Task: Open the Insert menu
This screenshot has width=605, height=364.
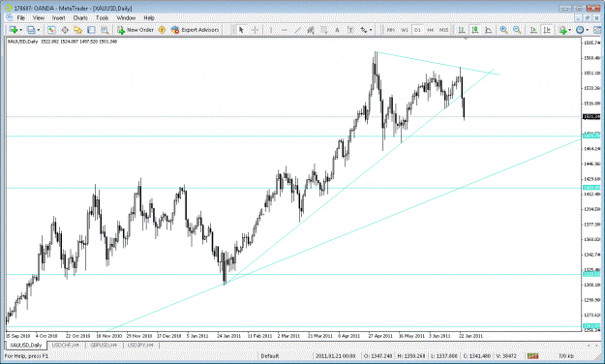Action: pos(59,17)
